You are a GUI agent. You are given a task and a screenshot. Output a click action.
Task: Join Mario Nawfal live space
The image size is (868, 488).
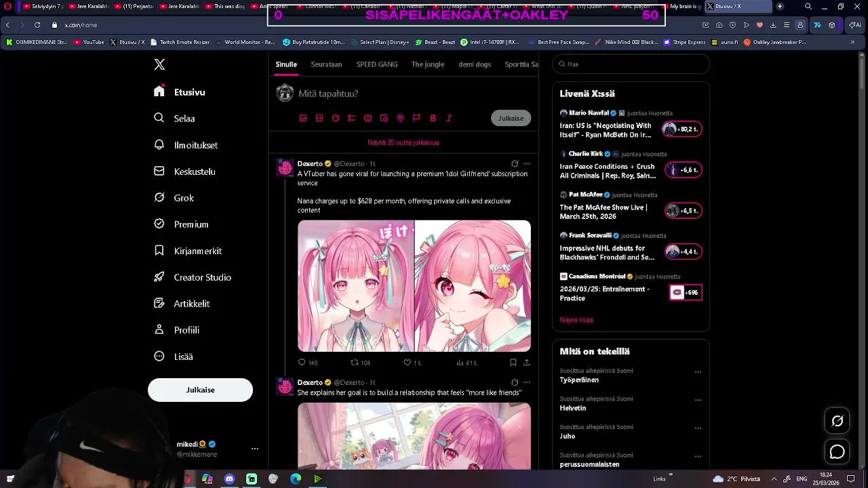pyautogui.click(x=682, y=129)
